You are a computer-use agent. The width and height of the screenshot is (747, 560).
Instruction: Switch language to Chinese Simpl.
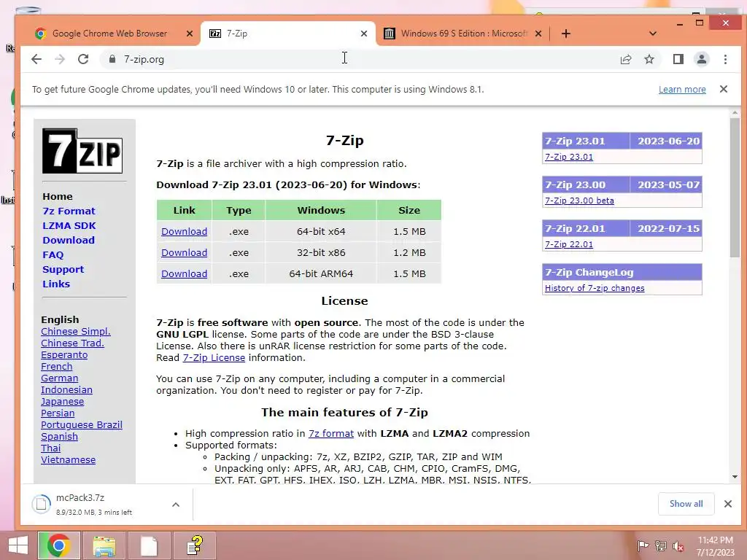click(76, 332)
